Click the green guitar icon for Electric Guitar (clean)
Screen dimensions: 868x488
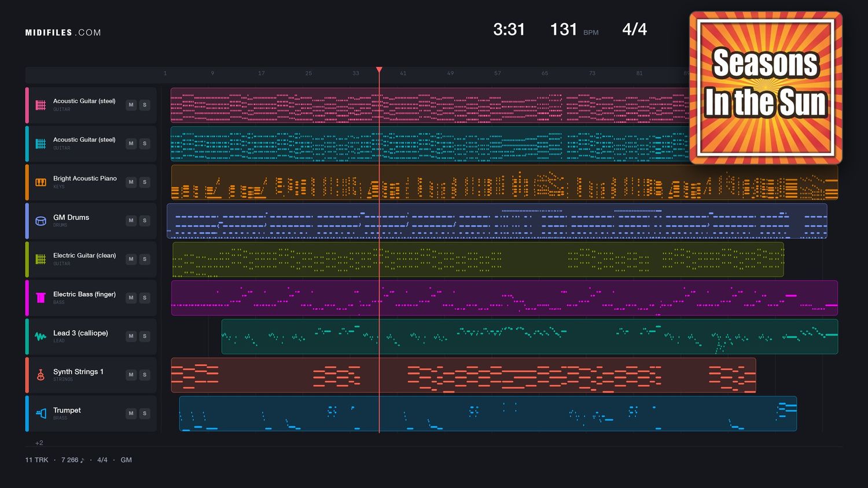click(x=41, y=260)
